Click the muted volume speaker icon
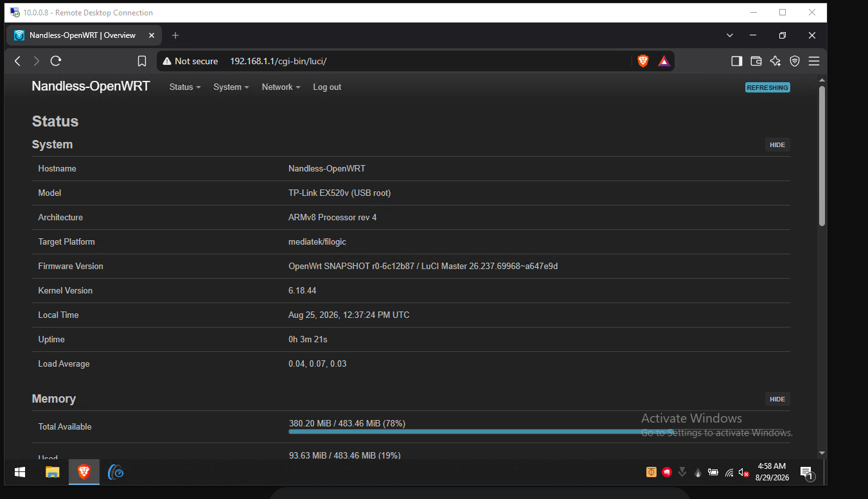The height and width of the screenshot is (499, 868). point(744,473)
